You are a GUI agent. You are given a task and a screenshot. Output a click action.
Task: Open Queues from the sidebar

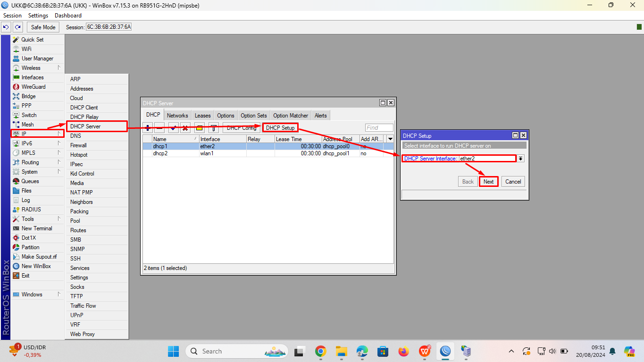[30, 181]
